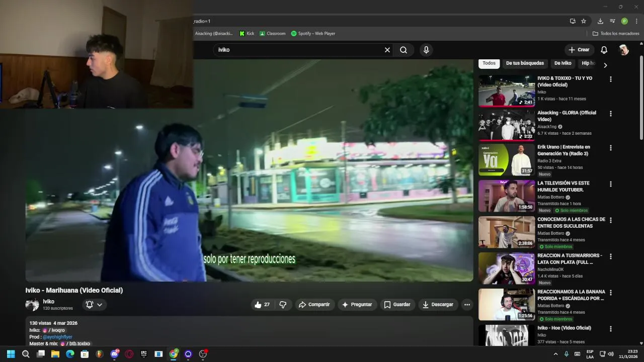Screen dimensions: 644x362
Task: Open more actions menu beside Descargar
Action: (x=467, y=305)
